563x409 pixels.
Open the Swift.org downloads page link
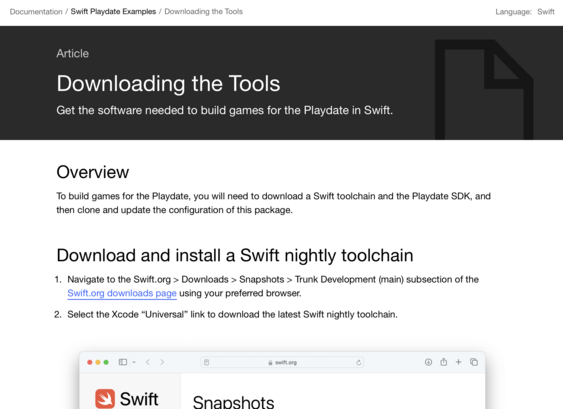click(122, 293)
